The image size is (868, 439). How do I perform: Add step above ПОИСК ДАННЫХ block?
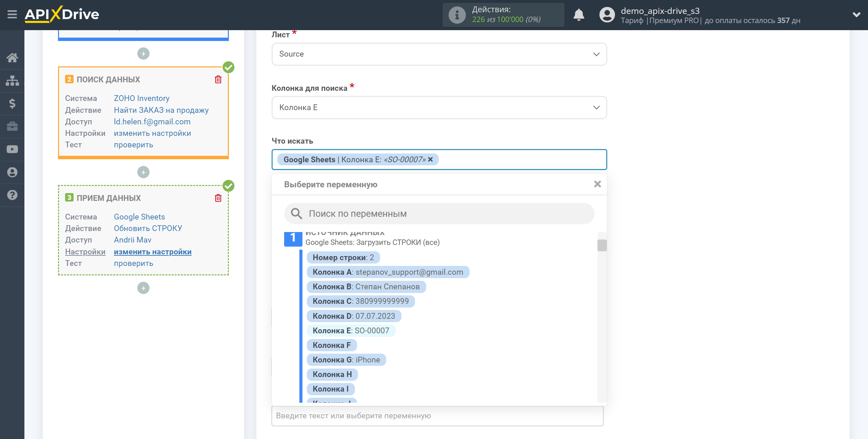pos(143,54)
